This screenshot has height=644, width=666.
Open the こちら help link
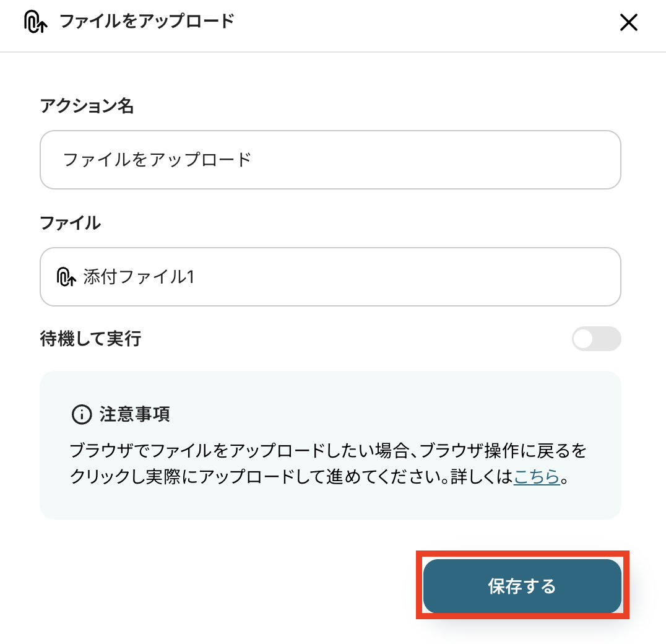click(x=537, y=477)
